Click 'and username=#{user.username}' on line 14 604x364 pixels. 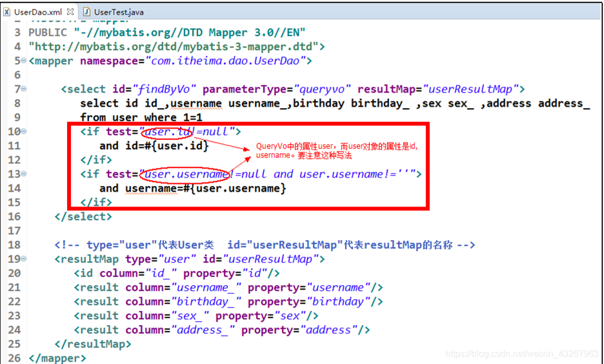click(193, 188)
